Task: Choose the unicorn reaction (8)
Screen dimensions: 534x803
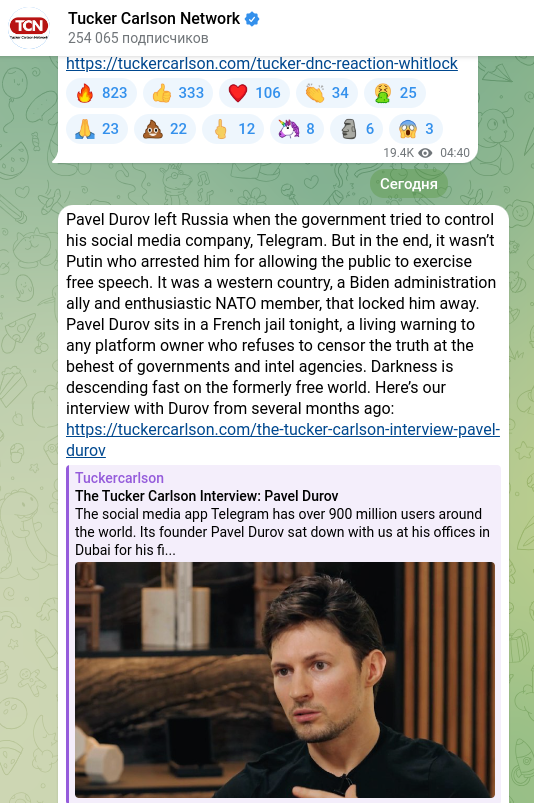Action: [x=297, y=129]
